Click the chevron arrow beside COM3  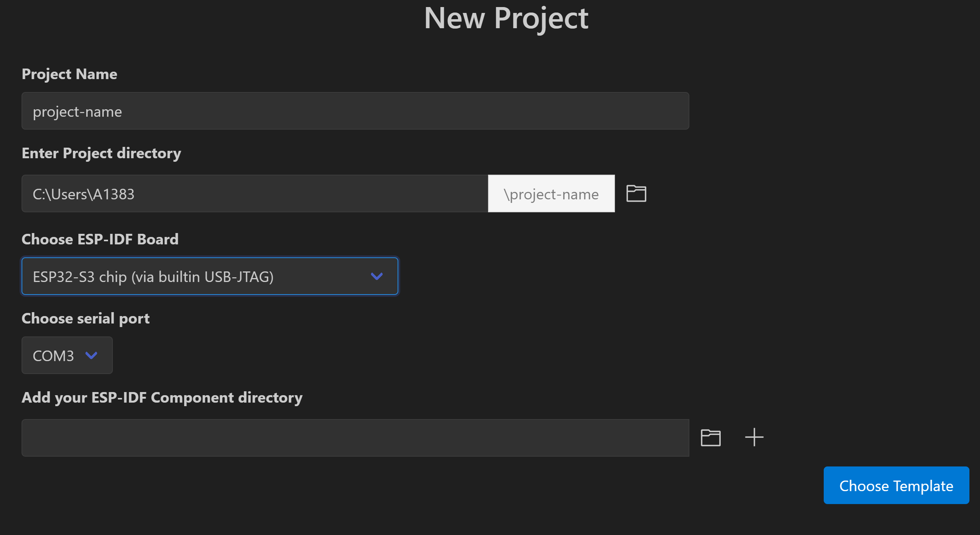(91, 356)
